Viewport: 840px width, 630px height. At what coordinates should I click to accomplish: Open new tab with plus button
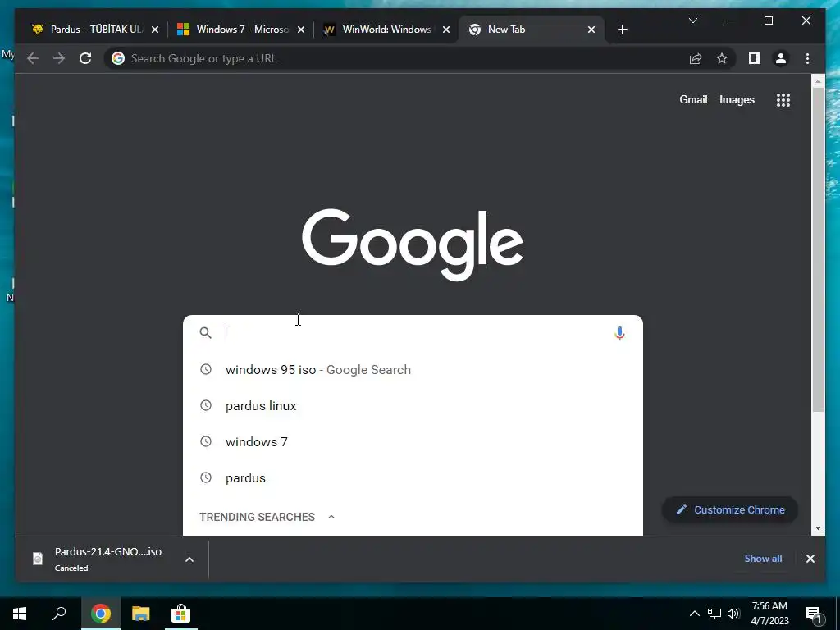(622, 30)
